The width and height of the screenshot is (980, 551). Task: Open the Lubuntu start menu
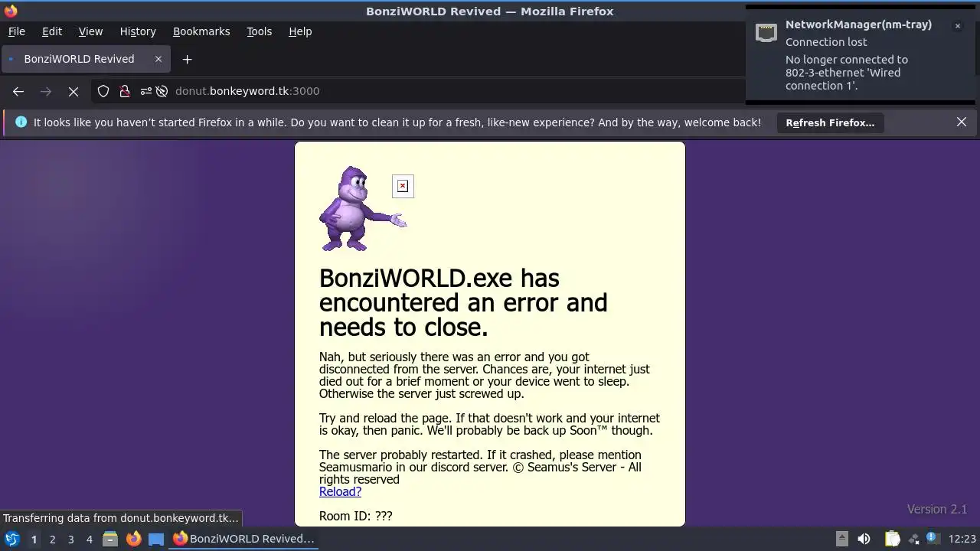(12, 539)
